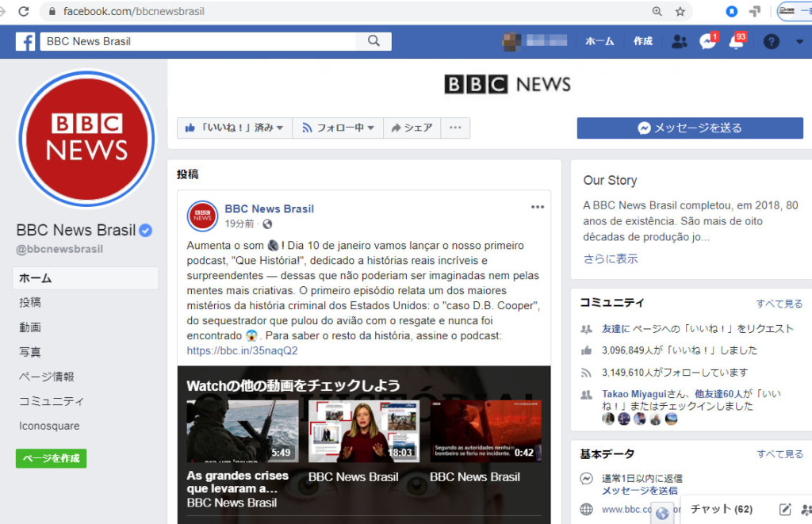Click the Messenger icon next to 通常1日以内に返信

pyautogui.click(x=586, y=479)
